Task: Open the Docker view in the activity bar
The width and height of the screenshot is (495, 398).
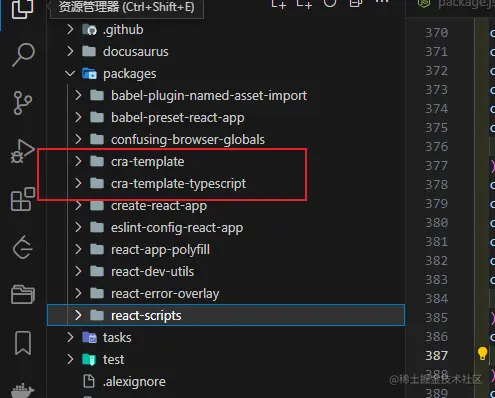Action: click(x=23, y=390)
